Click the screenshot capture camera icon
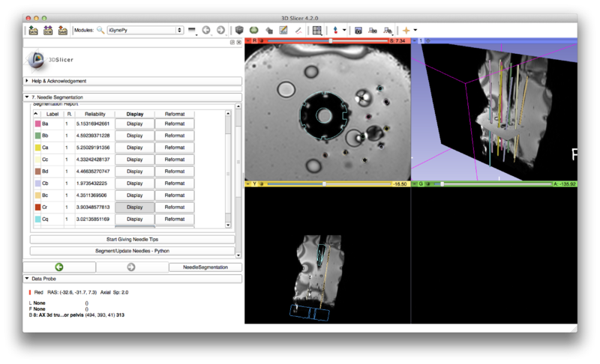The height and width of the screenshot is (364, 600). (x=358, y=31)
